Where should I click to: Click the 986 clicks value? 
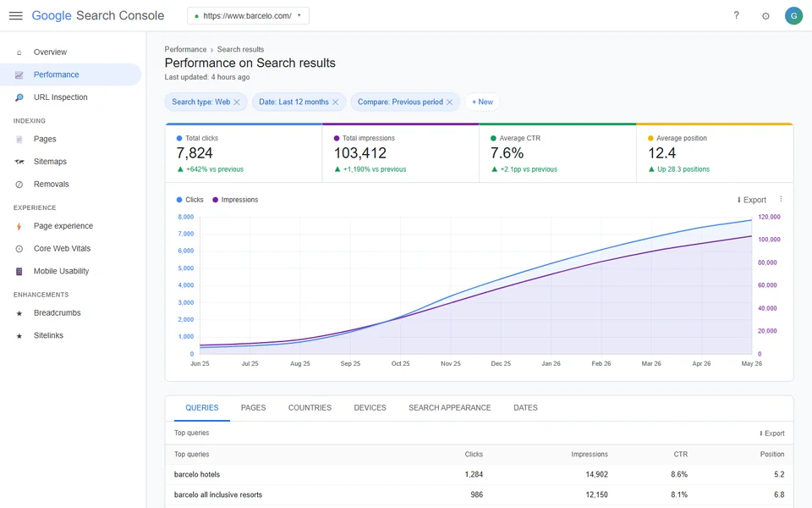pos(476,494)
